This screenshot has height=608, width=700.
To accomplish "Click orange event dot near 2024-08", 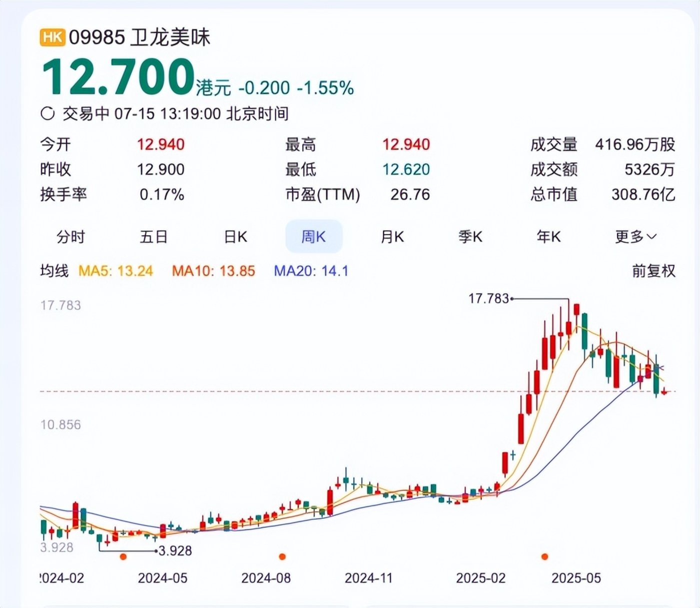I will pyautogui.click(x=282, y=556).
